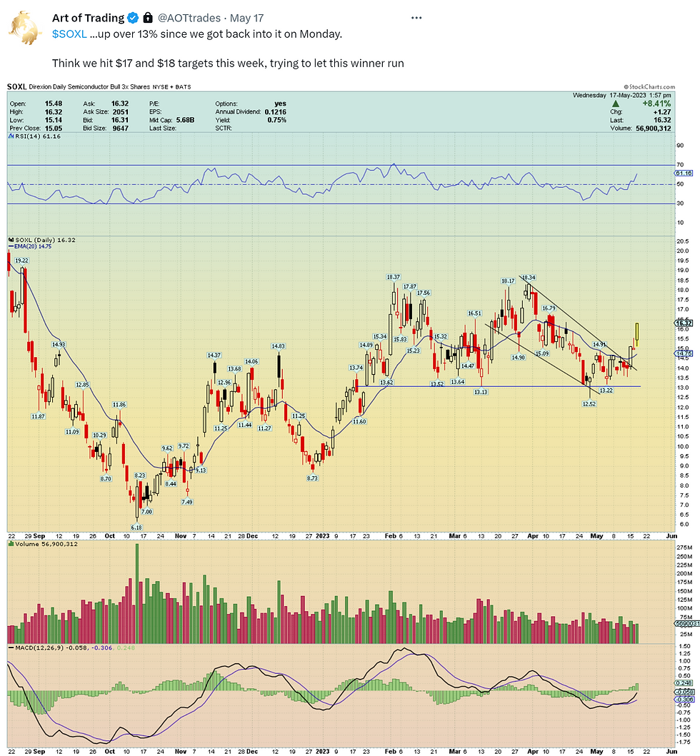The image size is (700, 756).
Task: Click the StockCharts.com attribution text
Action: click(x=649, y=87)
